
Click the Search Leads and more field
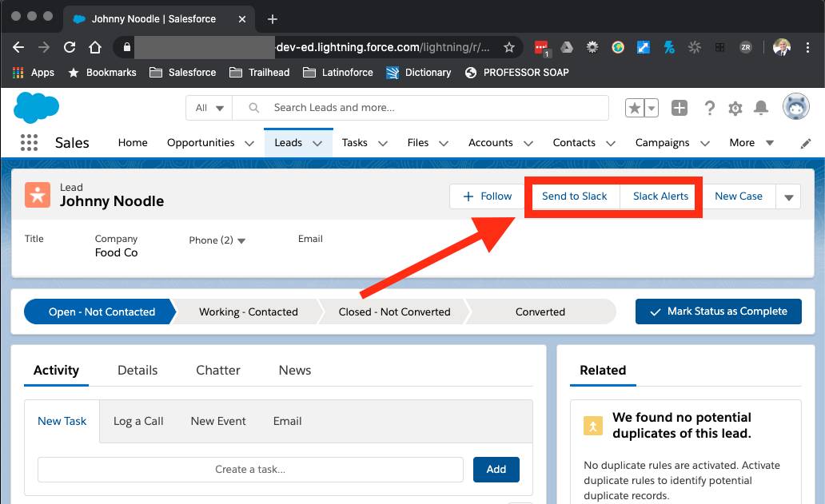[420, 108]
